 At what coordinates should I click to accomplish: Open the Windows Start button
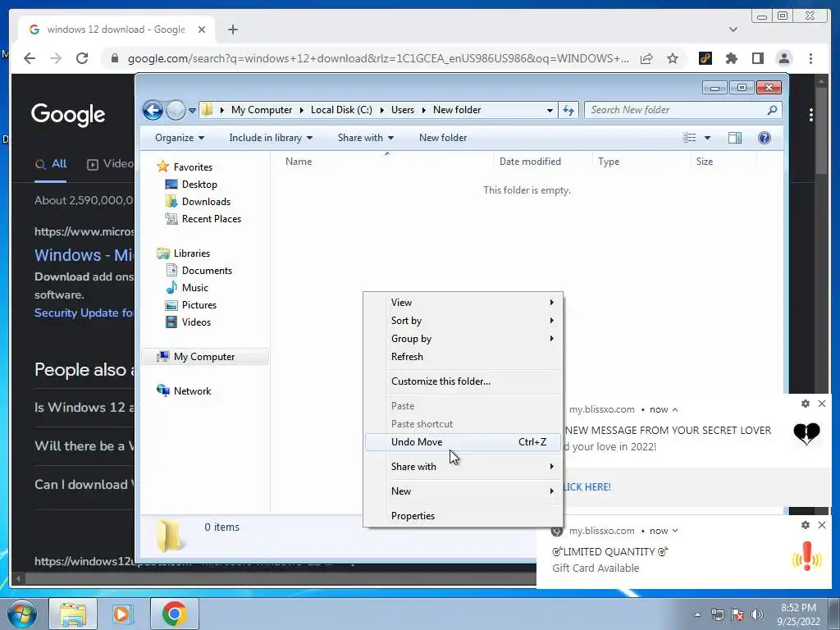(21, 614)
